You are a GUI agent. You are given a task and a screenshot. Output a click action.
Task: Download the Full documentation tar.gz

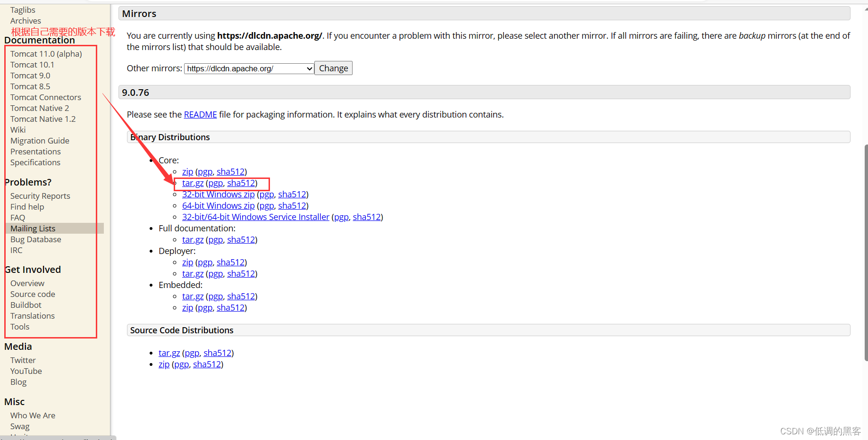(x=193, y=240)
